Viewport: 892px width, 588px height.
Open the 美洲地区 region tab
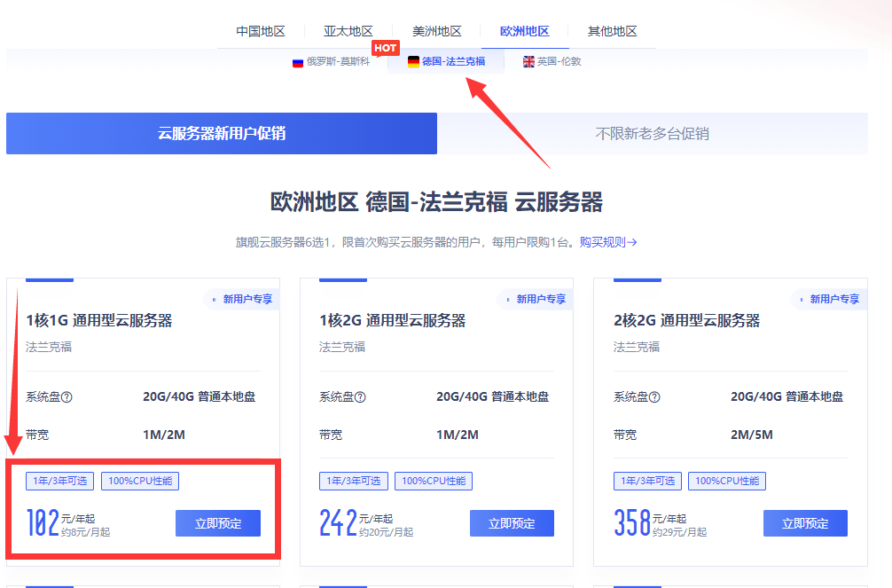(437, 31)
